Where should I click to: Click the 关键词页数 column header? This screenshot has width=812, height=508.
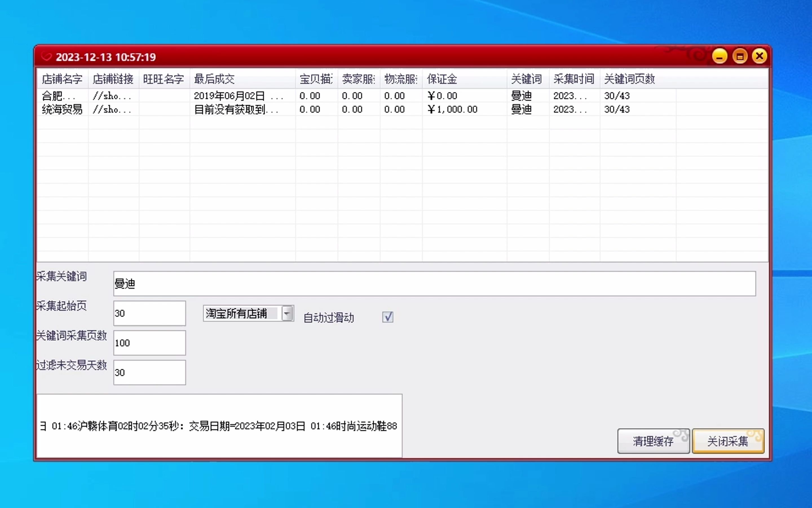point(638,79)
